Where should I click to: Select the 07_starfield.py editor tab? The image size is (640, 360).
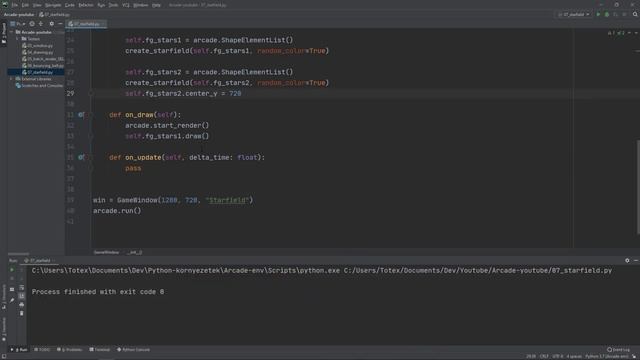click(86, 24)
